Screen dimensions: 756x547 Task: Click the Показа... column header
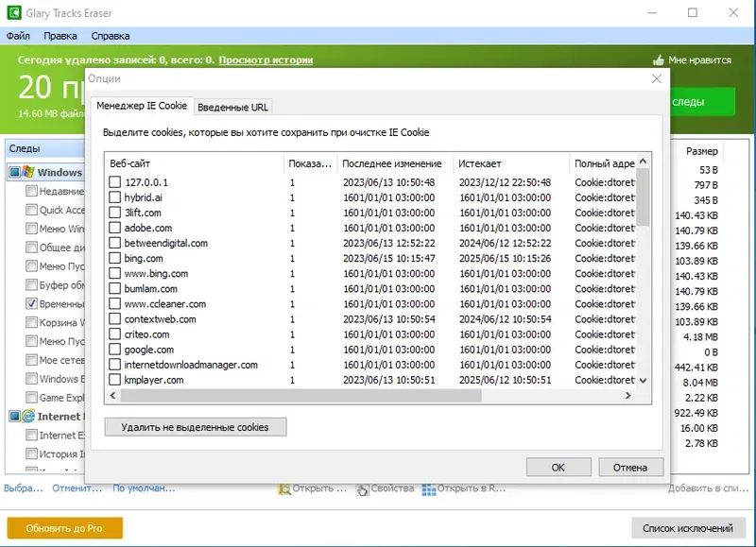[310, 163]
